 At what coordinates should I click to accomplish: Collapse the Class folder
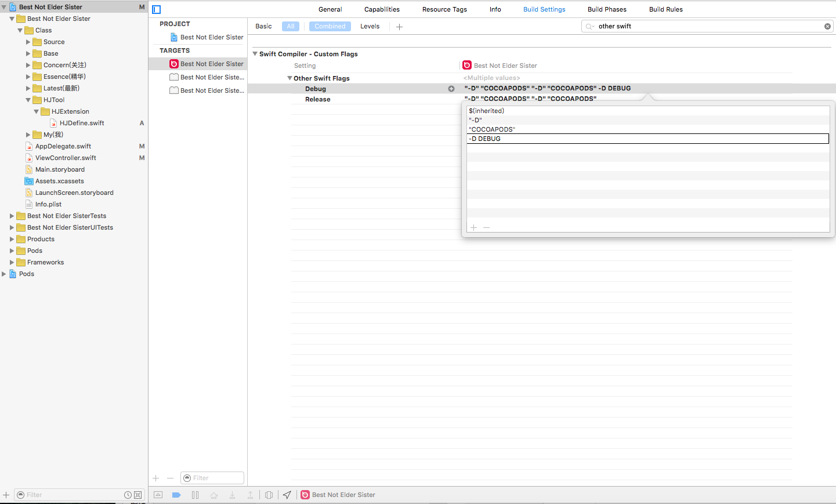(x=20, y=30)
